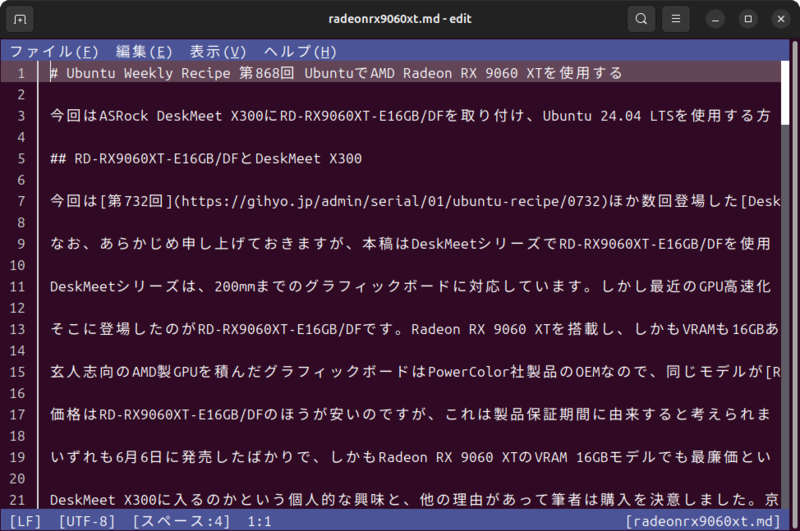
Task: Close the window with the X icon
Action: [x=778, y=19]
